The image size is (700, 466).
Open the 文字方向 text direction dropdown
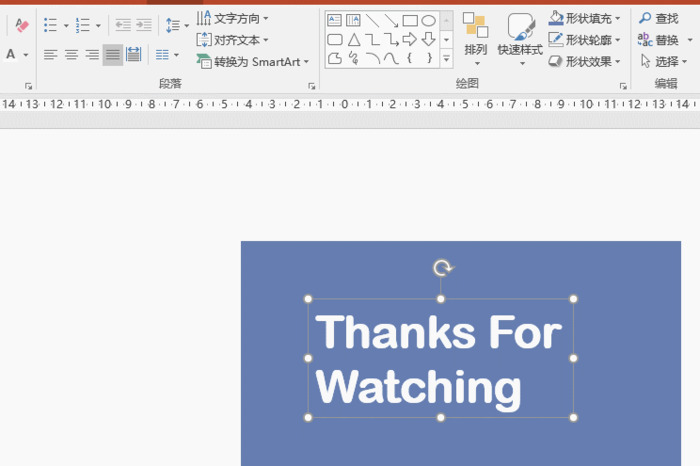pyautogui.click(x=233, y=18)
